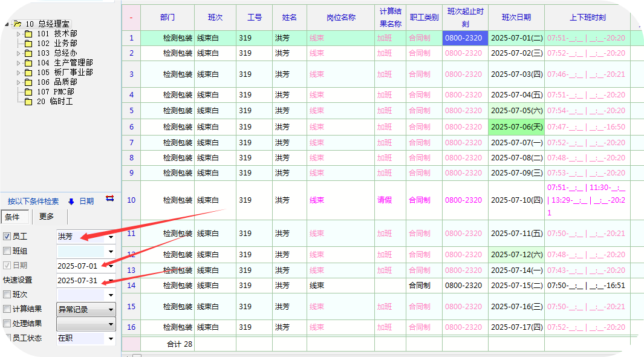Viewport: 644px width, 357px height.
Task: Click folder icon of 104 生产管理部
Action: (x=28, y=63)
